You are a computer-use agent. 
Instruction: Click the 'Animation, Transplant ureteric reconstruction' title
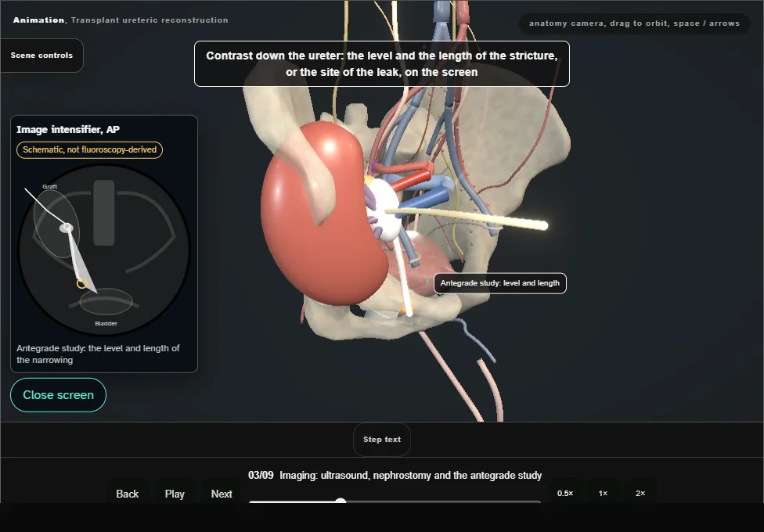point(121,20)
